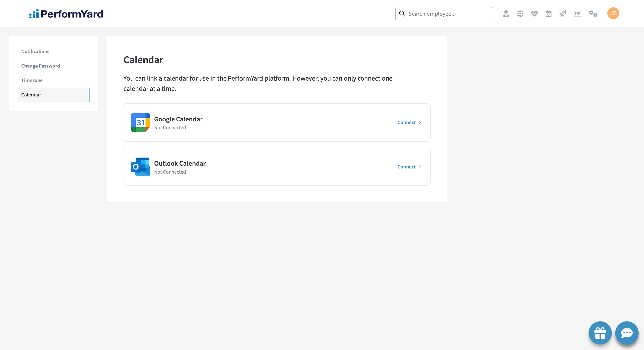Open the Notifications settings tab
The width and height of the screenshot is (644, 350).
pyautogui.click(x=35, y=51)
